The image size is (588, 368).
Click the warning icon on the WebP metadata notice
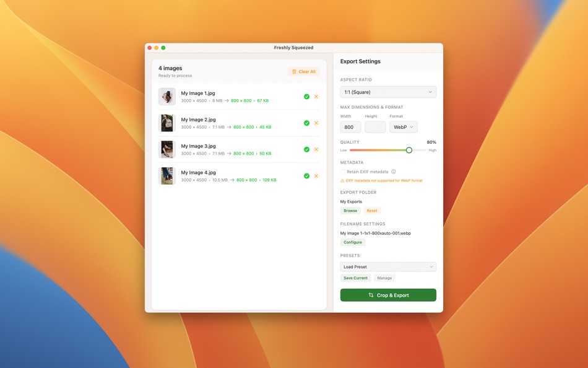coord(342,180)
